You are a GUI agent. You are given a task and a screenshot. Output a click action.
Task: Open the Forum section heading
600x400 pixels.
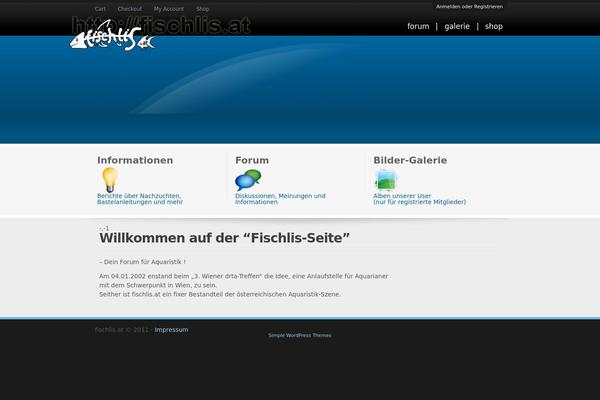[252, 160]
